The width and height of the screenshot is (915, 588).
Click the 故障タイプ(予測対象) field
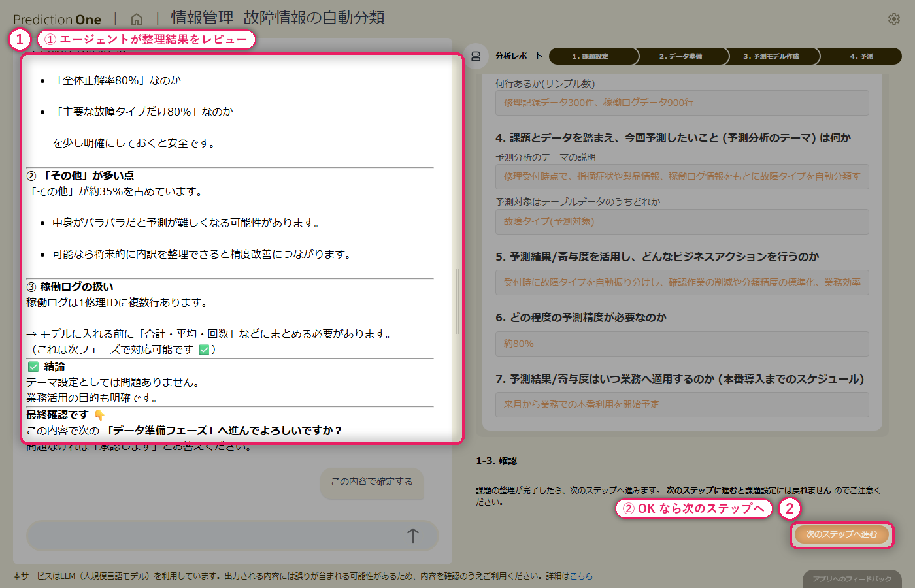682,221
